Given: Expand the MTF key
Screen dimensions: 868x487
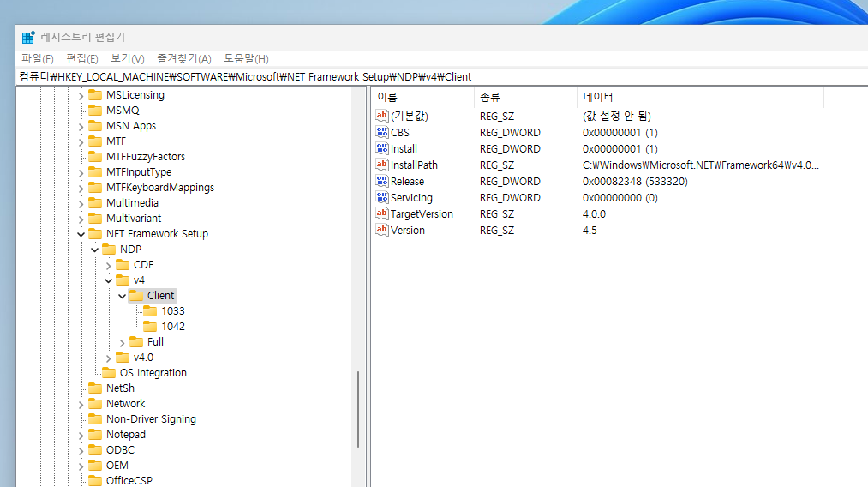Looking at the screenshot, I should pos(81,142).
